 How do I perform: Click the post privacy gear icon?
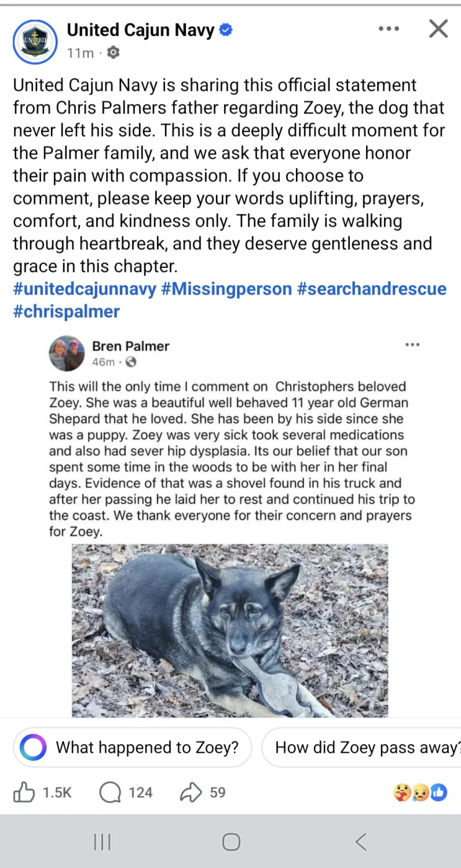point(113,53)
